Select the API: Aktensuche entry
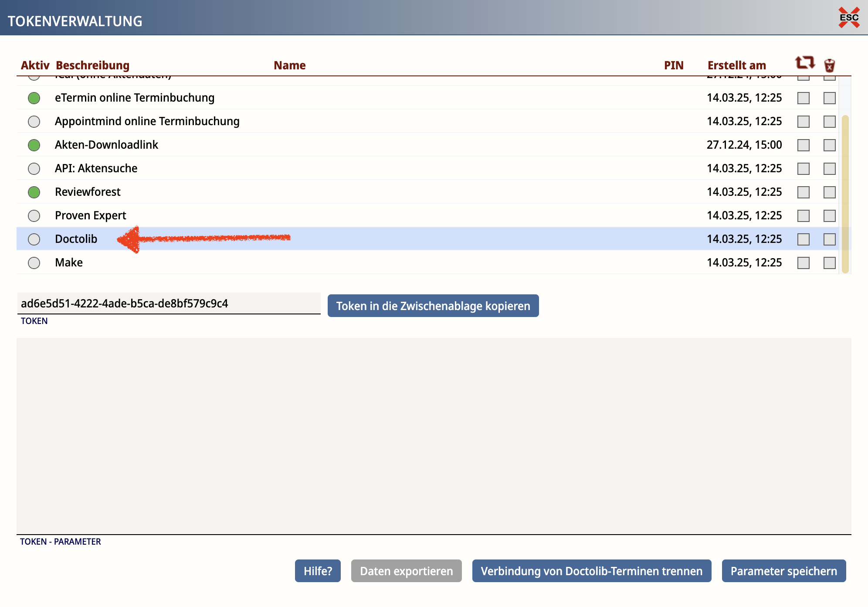Viewport: 868px width, 607px height. click(x=96, y=168)
